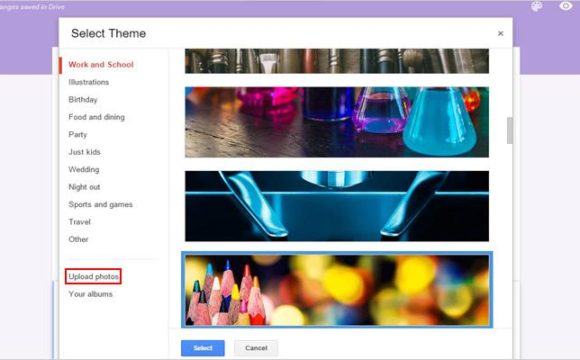Open the Other category

(x=78, y=239)
